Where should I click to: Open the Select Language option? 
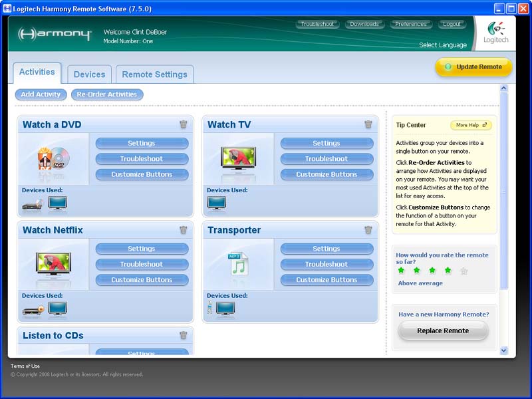[443, 45]
